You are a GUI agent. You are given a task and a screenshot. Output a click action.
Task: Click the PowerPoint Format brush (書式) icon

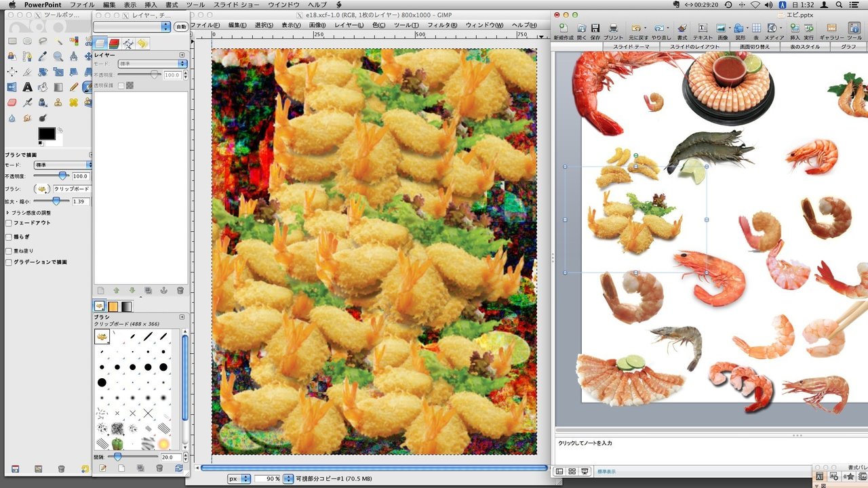(682, 30)
